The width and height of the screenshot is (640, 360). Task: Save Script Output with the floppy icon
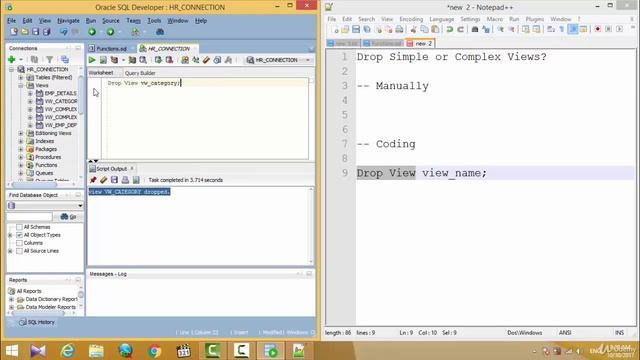(x=114, y=180)
